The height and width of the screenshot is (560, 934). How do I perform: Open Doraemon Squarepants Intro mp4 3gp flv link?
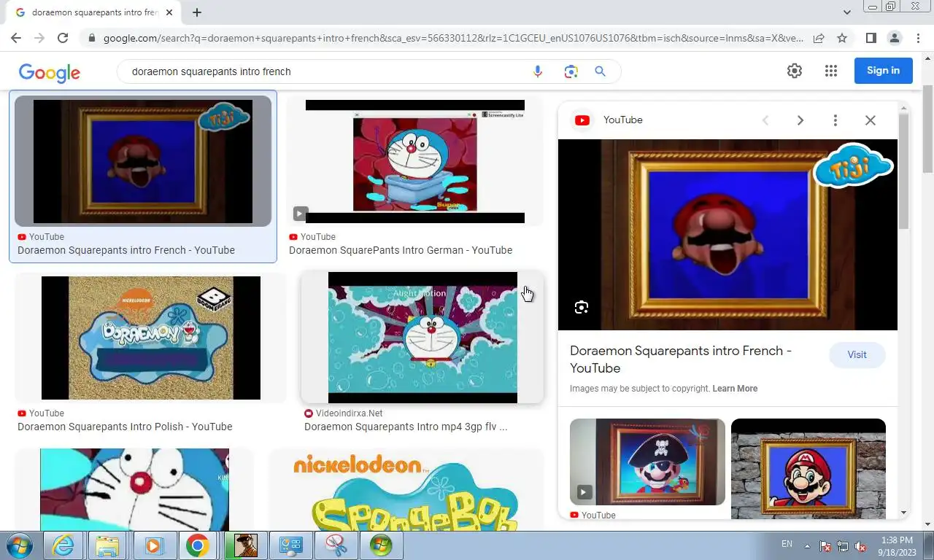pyautogui.click(x=406, y=427)
